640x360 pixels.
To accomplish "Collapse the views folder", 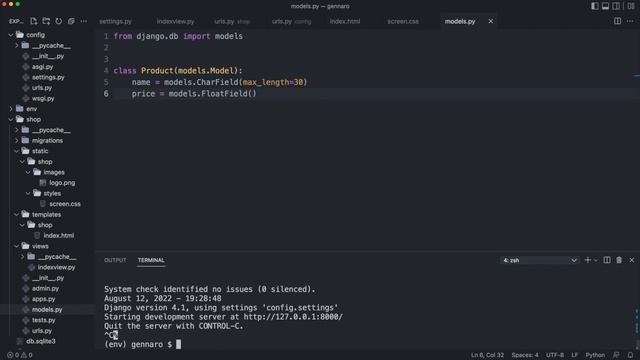I will pos(17,246).
